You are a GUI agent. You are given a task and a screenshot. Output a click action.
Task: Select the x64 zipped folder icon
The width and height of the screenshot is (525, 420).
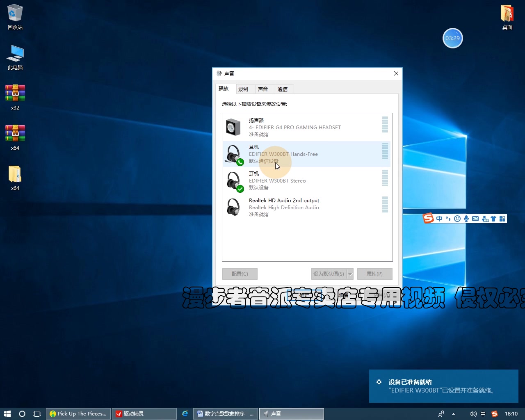[15, 178]
